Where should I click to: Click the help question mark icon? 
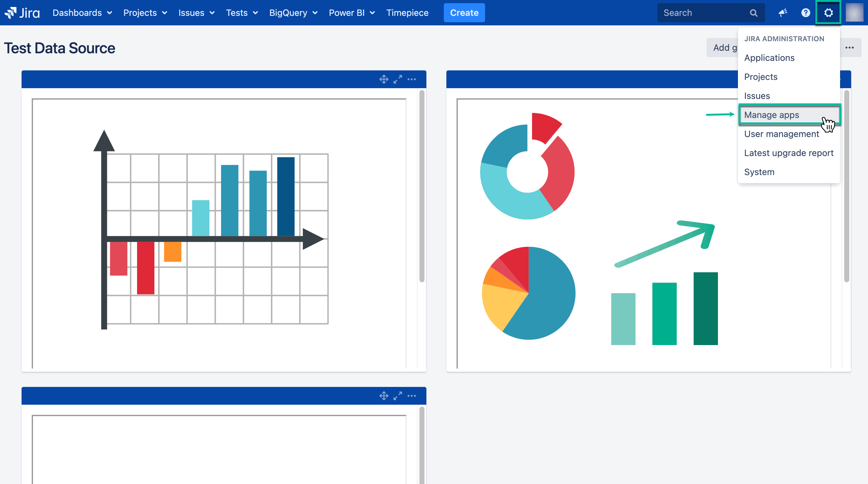tap(805, 13)
